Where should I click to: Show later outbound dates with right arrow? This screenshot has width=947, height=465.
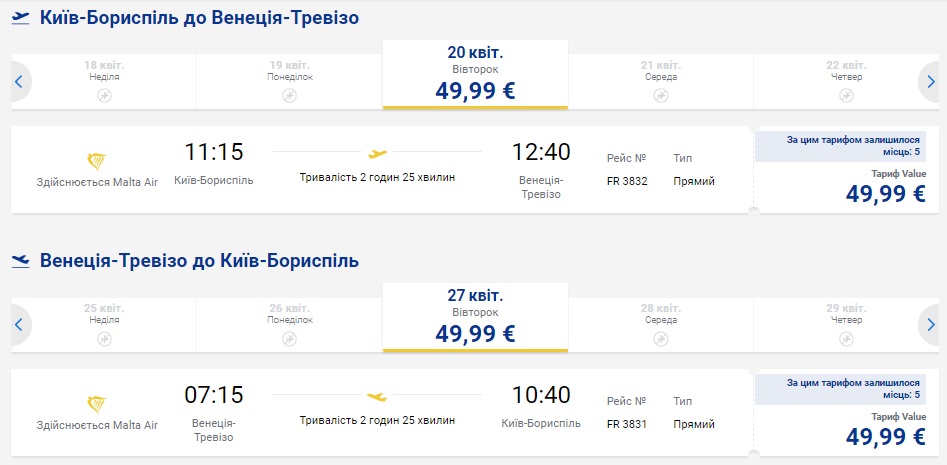coord(931,81)
